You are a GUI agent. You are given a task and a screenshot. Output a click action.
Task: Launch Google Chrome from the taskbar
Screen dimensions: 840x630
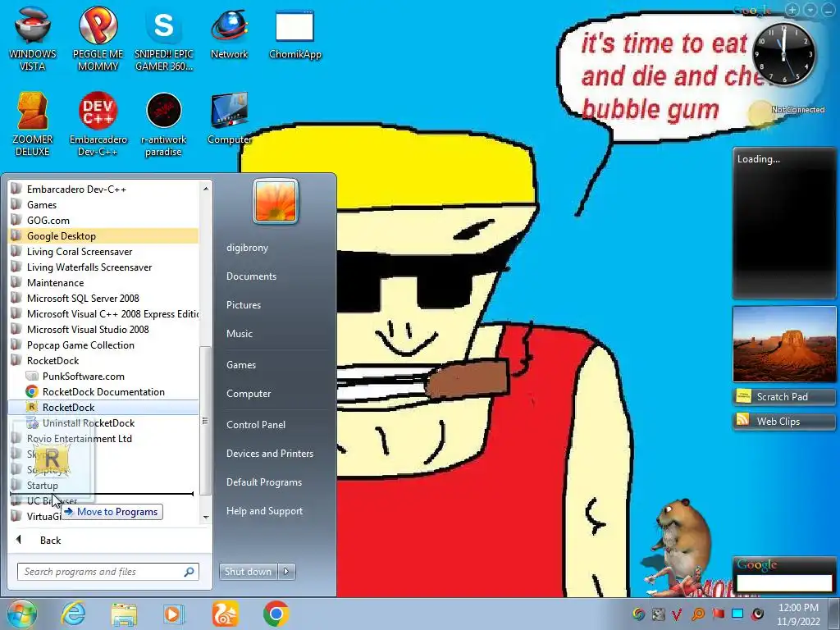[276, 614]
